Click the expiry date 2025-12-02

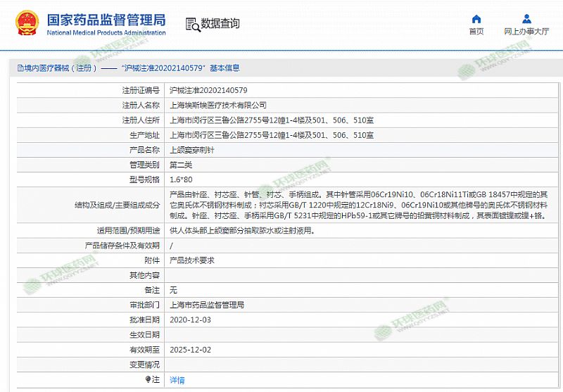[x=190, y=349]
